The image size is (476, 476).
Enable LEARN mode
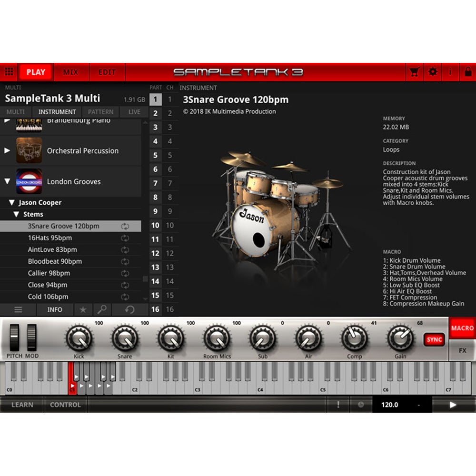[22, 405]
